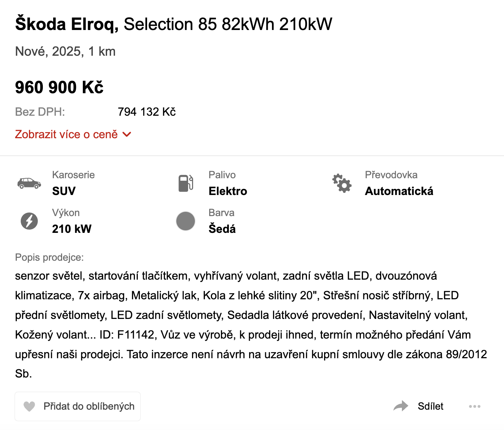Click the Popis prodejce description text
Image resolution: width=504 pixels, height=430 pixels.
point(251,325)
